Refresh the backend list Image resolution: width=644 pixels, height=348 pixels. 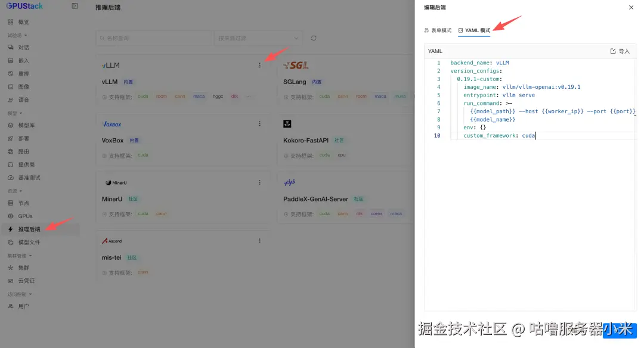coord(314,38)
